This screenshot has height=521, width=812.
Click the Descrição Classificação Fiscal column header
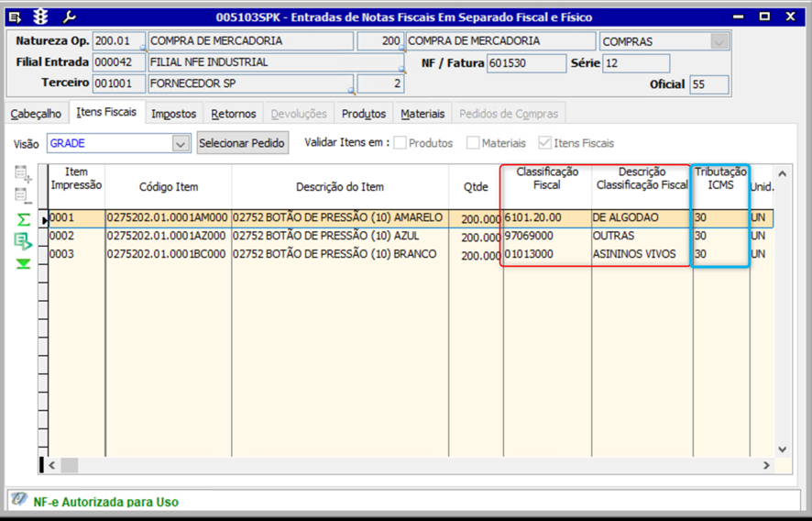(642, 186)
